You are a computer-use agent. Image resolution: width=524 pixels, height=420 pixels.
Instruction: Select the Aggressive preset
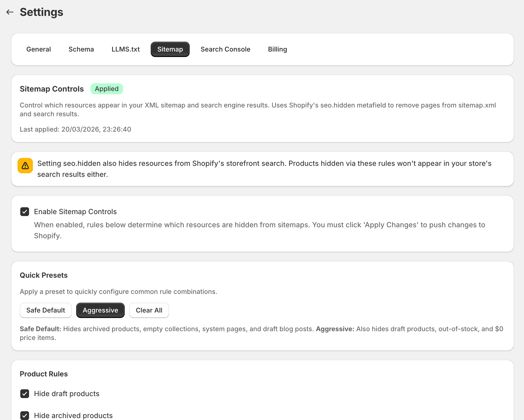pyautogui.click(x=100, y=310)
